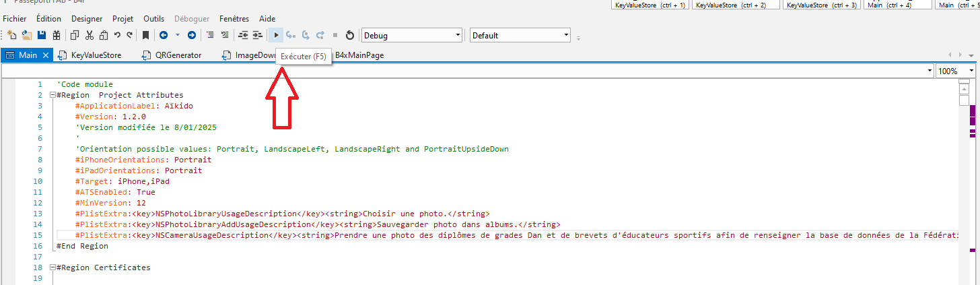Run the project with the Exécuter button

(276, 35)
